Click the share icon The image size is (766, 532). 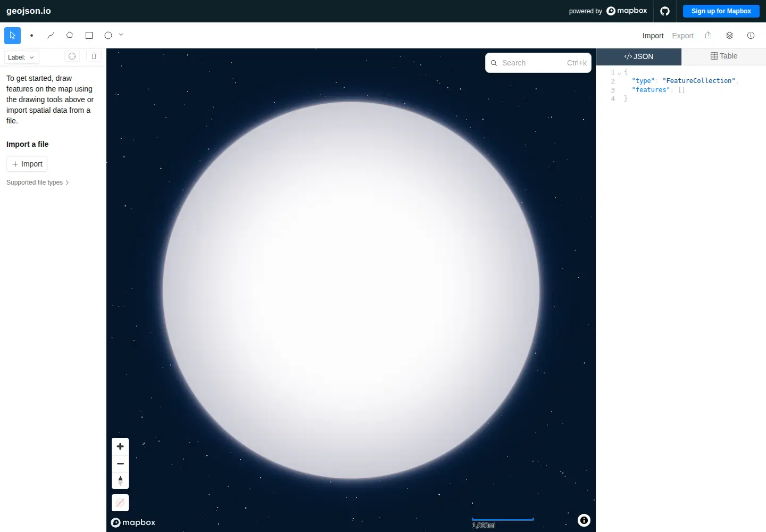click(708, 35)
